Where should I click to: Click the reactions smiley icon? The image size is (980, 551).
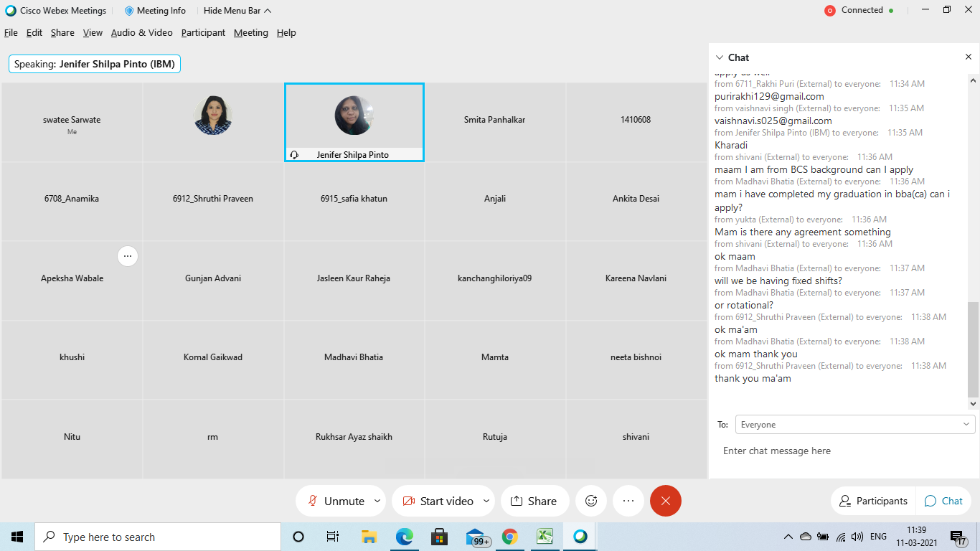point(591,501)
